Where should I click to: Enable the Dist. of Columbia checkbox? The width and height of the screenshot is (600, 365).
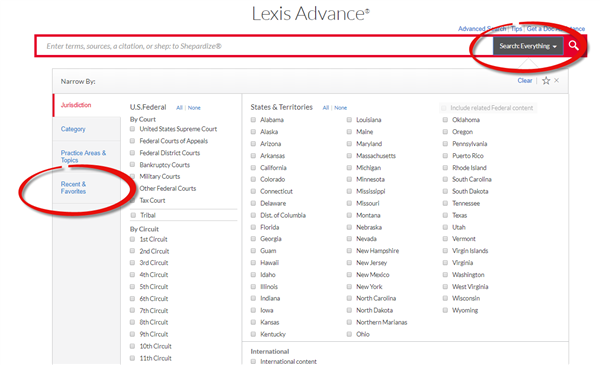coord(253,215)
